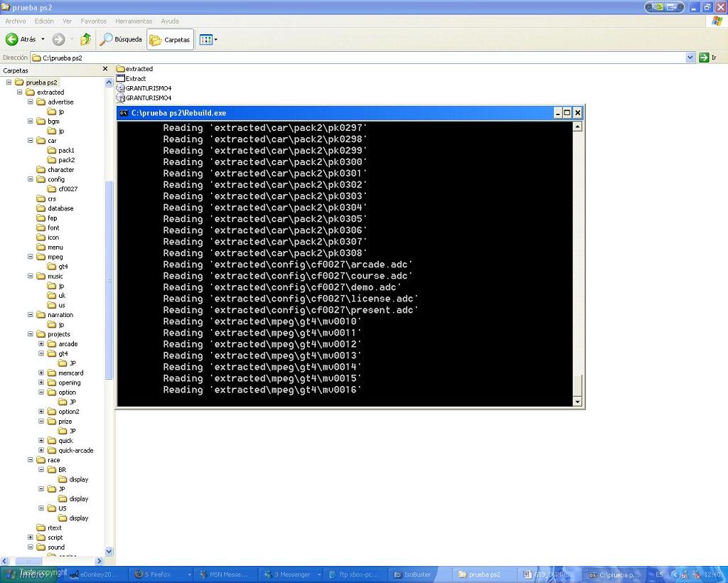Switch to MSN Messenger taskbar button

pyautogui.click(x=225, y=574)
